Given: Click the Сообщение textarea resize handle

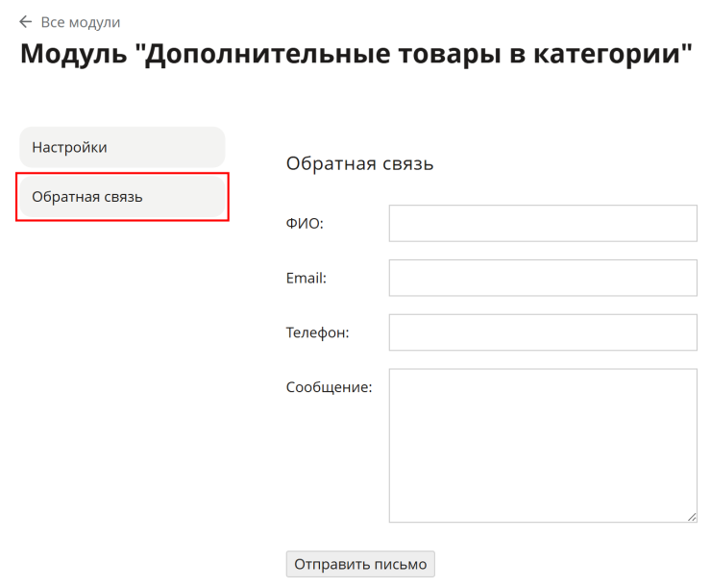Looking at the screenshot, I should (x=692, y=517).
